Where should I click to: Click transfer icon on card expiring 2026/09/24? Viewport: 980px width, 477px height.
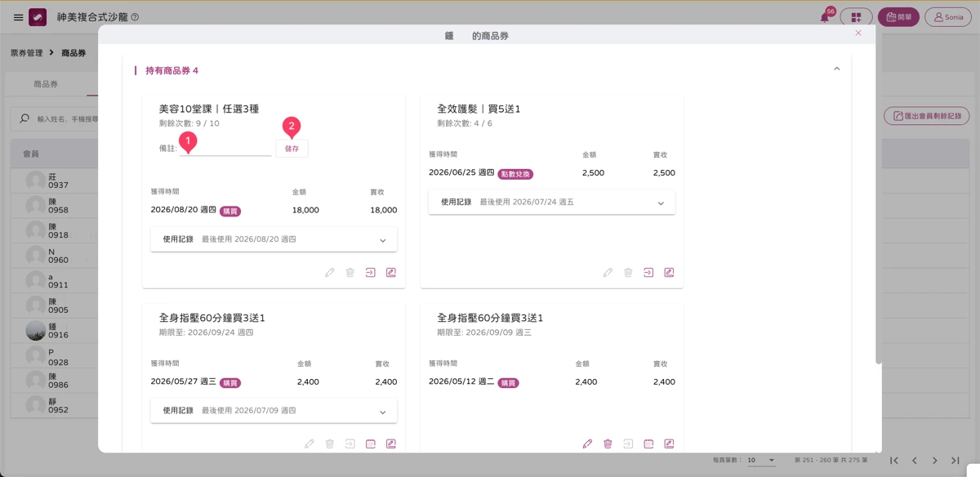pos(350,444)
